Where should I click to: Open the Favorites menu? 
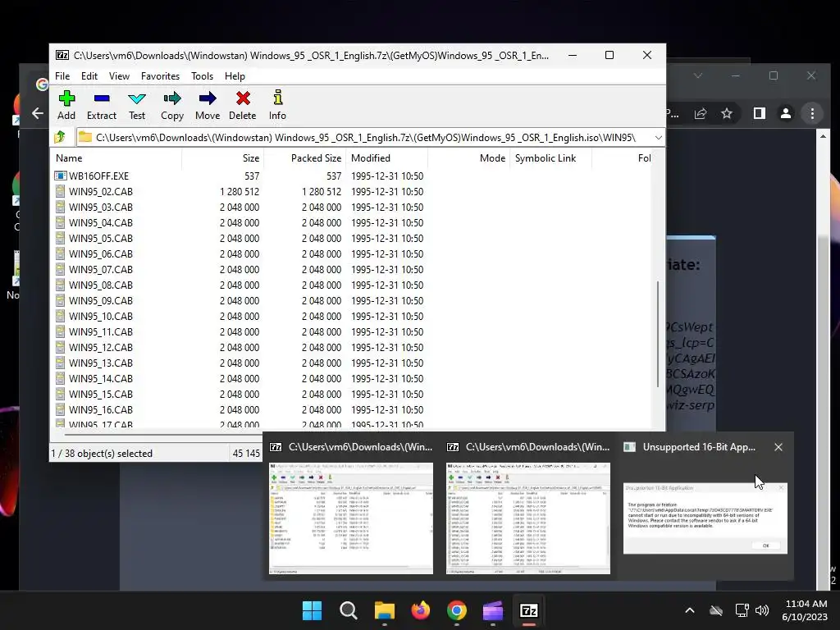pyautogui.click(x=160, y=76)
